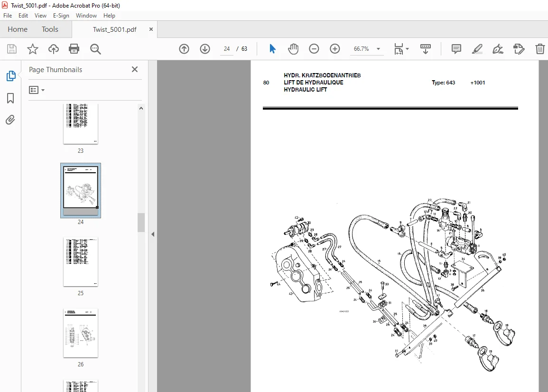Click the page number field showing 24
548x392 pixels.
point(227,49)
